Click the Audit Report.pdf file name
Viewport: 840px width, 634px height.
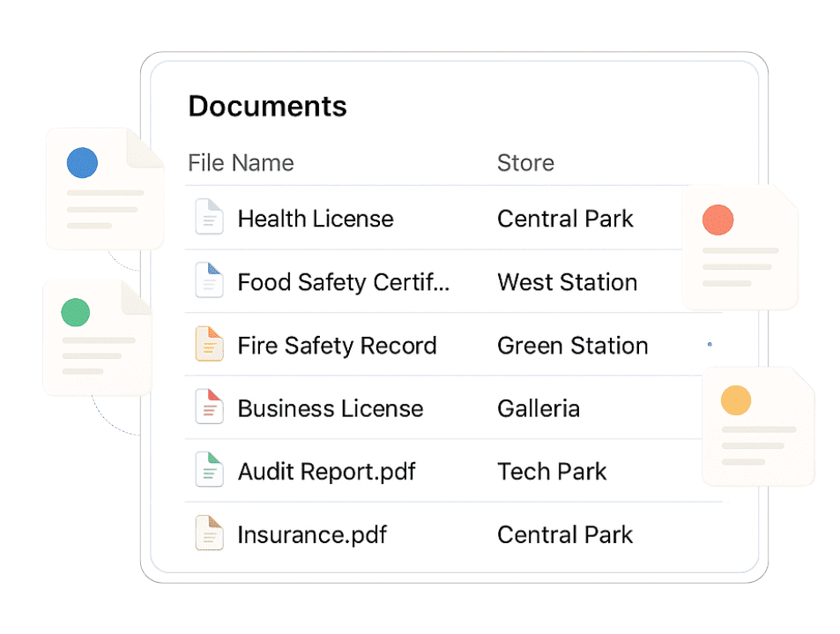pos(326,471)
